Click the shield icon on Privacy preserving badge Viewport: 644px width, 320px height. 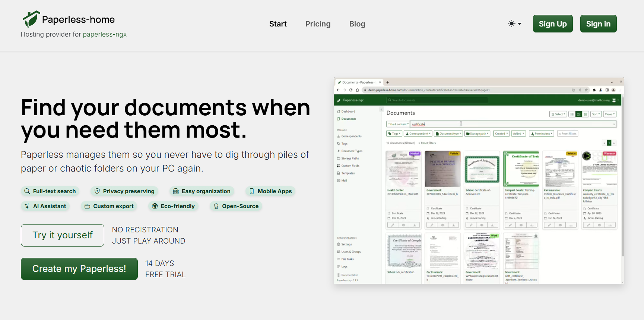97,191
